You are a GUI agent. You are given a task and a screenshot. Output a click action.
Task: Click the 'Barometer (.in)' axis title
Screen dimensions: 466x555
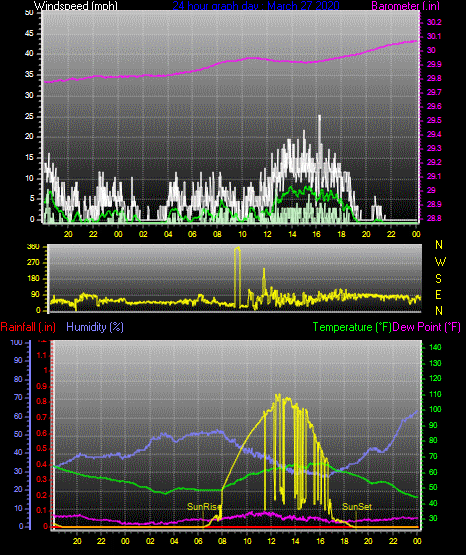[x=405, y=6]
